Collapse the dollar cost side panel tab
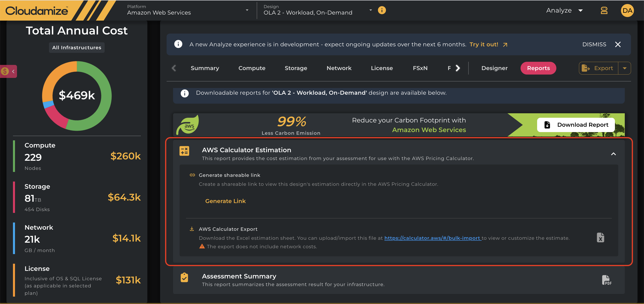The image size is (644, 304). click(x=8, y=71)
